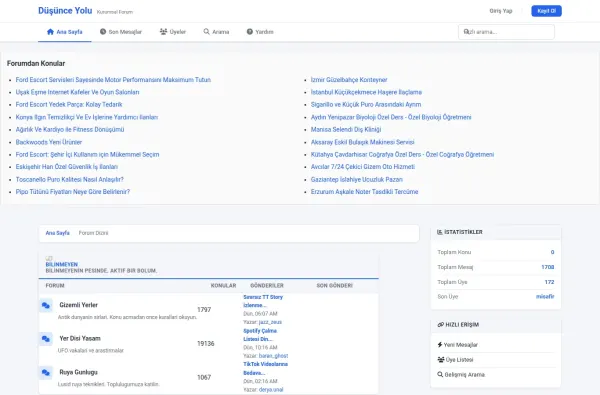Focus the search input field in header
The height and width of the screenshot is (395, 600).
506,32
